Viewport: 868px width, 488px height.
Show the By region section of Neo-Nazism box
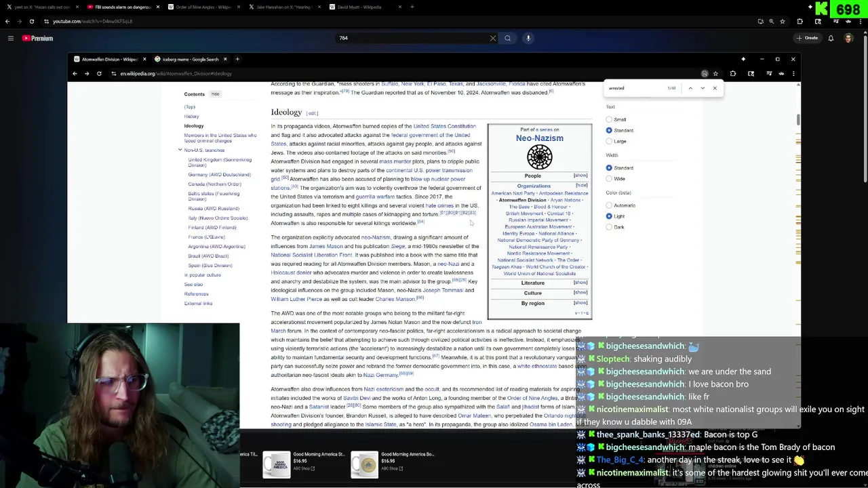pos(580,303)
